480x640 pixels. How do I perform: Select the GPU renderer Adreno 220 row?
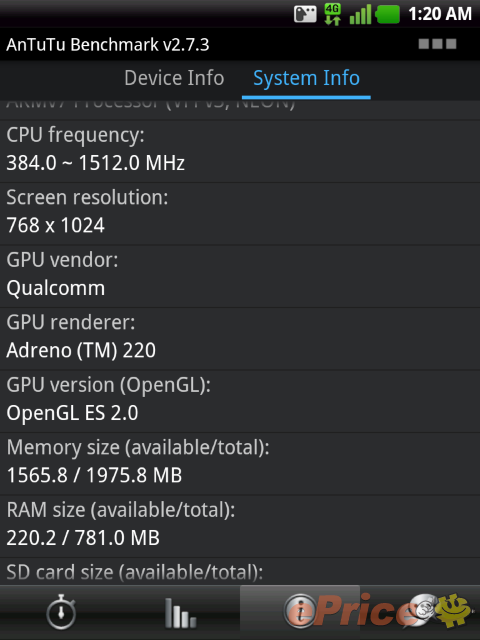coord(240,338)
